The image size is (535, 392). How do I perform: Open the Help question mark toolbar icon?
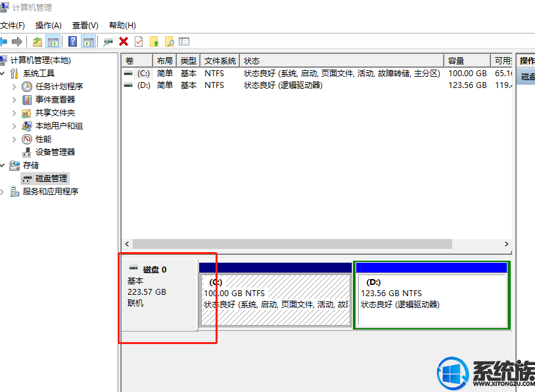click(x=73, y=41)
